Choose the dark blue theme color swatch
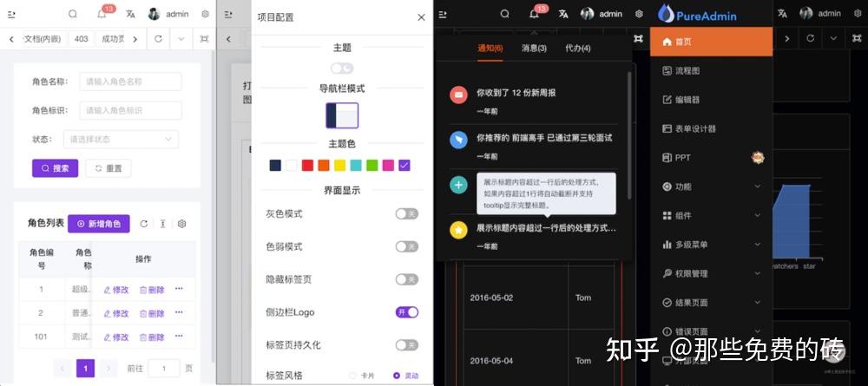868x386 pixels. point(275,166)
